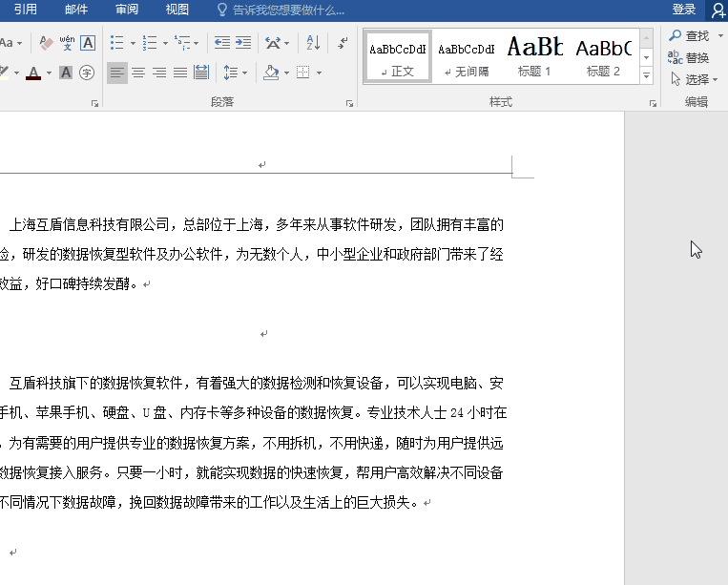Click the Distributed alignment icon
This screenshot has width=728, height=585.
[200, 73]
